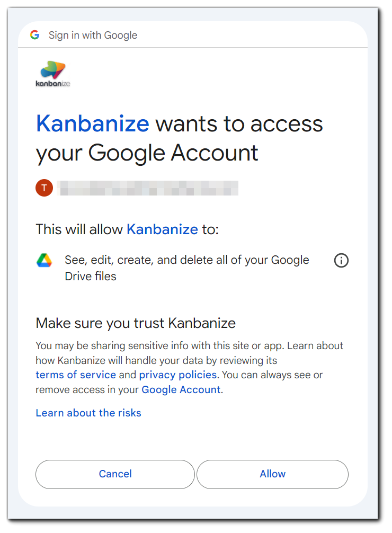
Task: Click the Google G logo in header
Action: coord(35,34)
